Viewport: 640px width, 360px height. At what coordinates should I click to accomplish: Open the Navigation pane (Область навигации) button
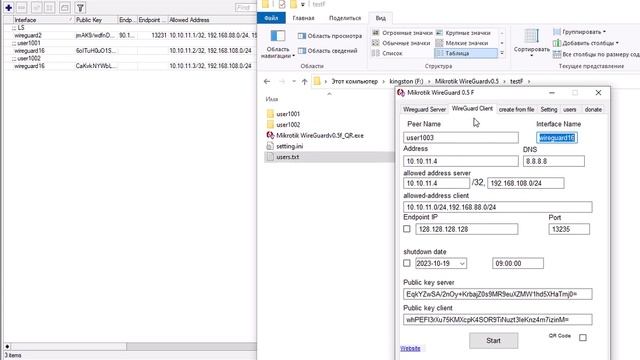click(x=278, y=44)
